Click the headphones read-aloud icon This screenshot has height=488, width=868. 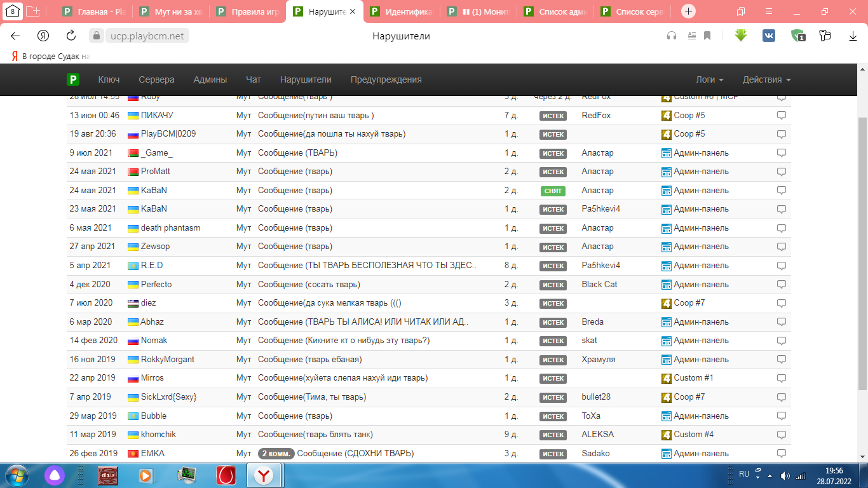coord(672,36)
